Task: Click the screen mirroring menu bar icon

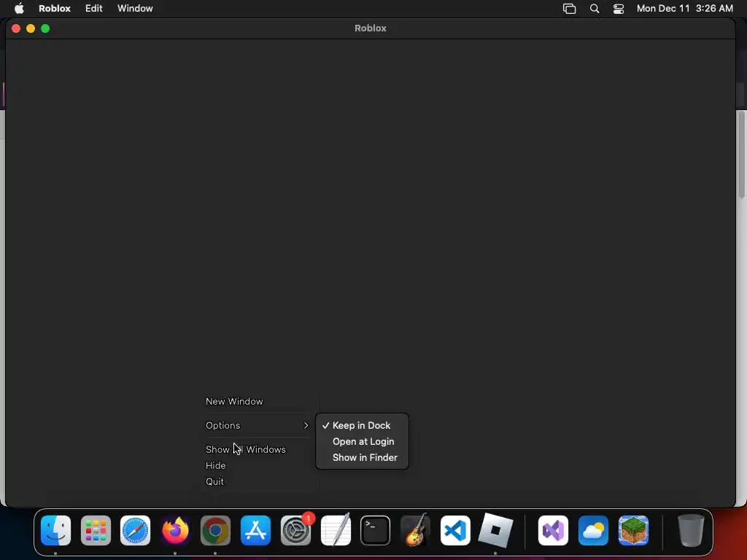Action: tap(569, 9)
